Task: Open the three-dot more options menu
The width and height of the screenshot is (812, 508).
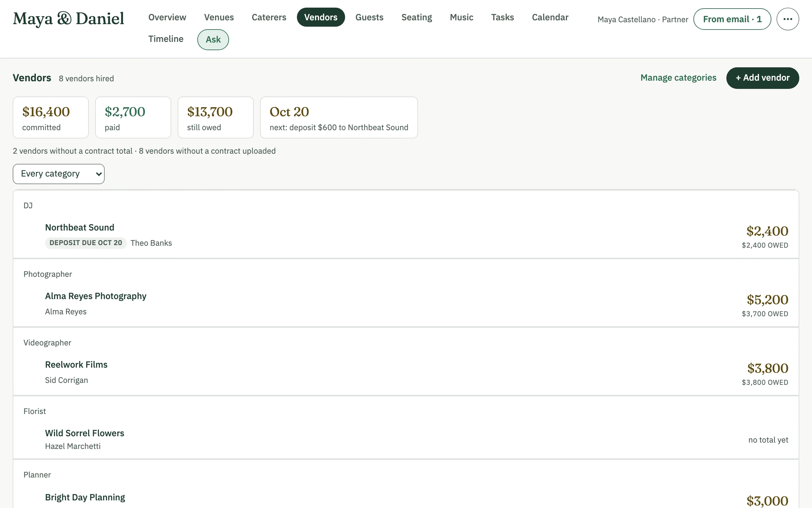Action: [788, 19]
